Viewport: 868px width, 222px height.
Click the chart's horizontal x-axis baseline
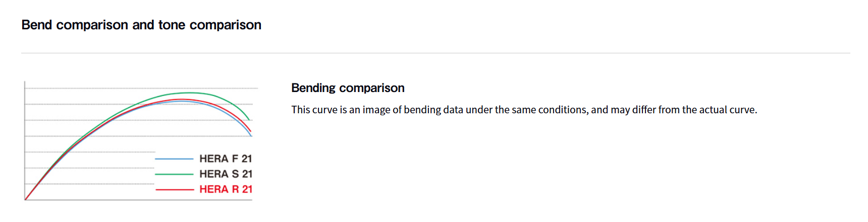click(x=139, y=200)
